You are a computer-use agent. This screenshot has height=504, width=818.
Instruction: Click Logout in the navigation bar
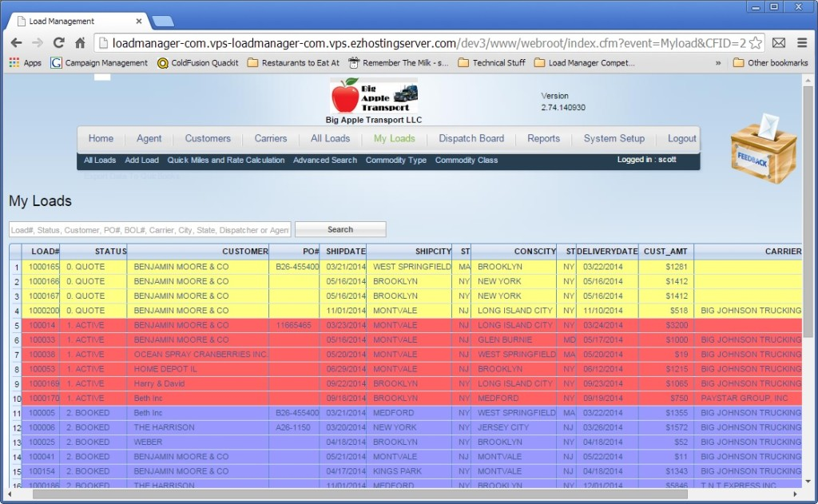pos(682,138)
